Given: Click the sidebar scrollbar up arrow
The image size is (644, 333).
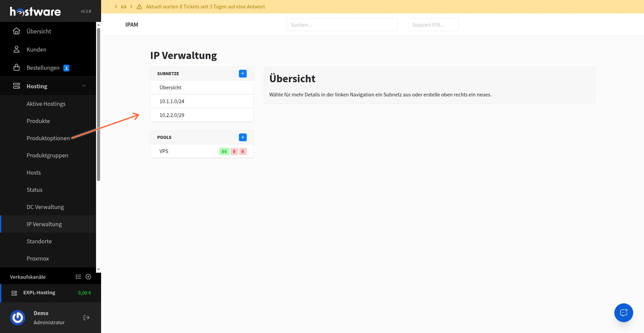Looking at the screenshot, I should tap(98, 25).
